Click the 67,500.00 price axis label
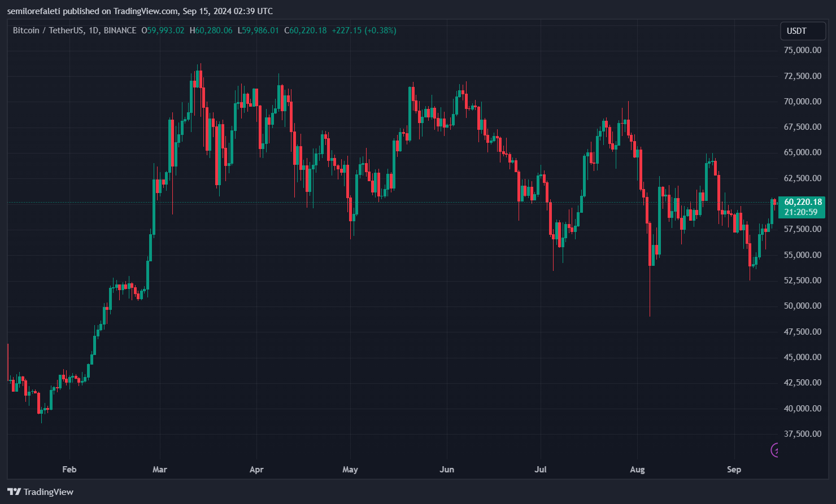 tap(803, 127)
